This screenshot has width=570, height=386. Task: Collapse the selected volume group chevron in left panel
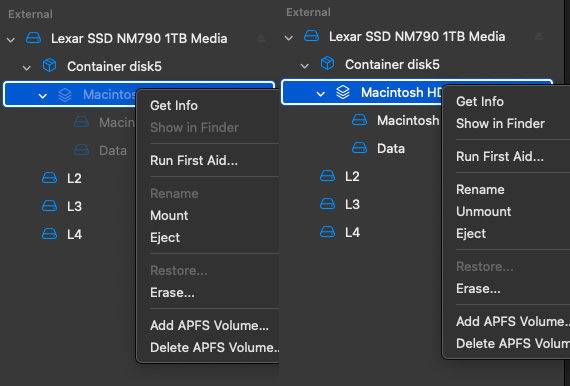tap(43, 96)
